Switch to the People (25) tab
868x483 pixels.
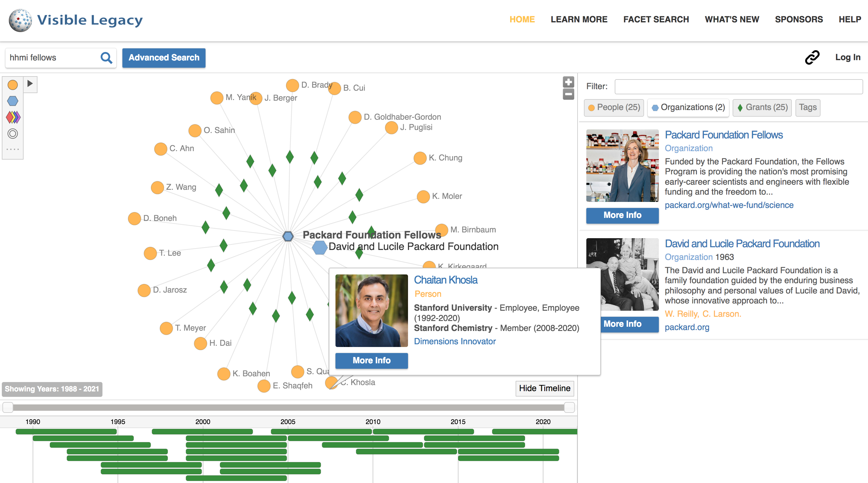tap(614, 108)
